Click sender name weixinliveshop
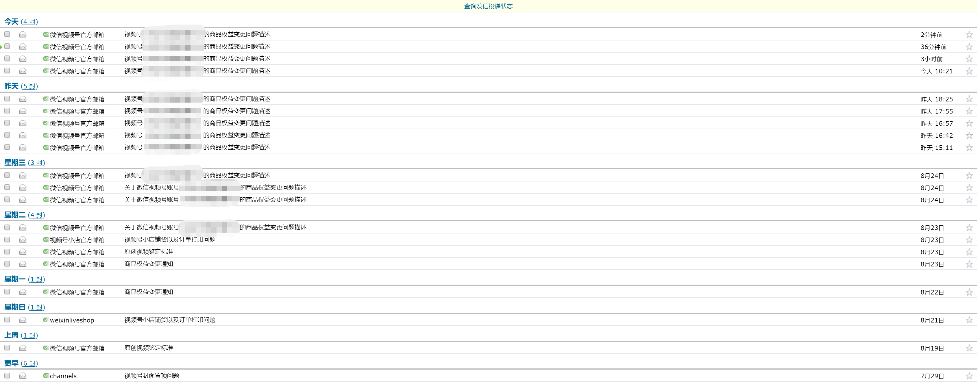980x382 pixels. click(x=72, y=321)
